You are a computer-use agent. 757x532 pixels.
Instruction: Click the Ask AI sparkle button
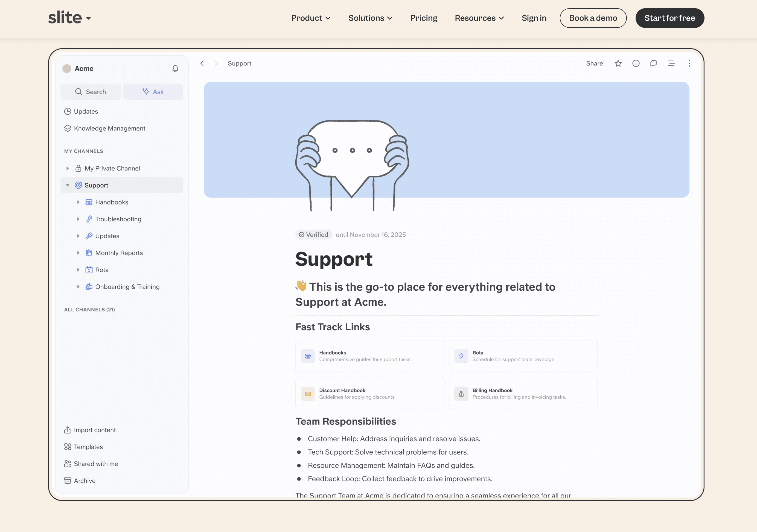point(153,92)
